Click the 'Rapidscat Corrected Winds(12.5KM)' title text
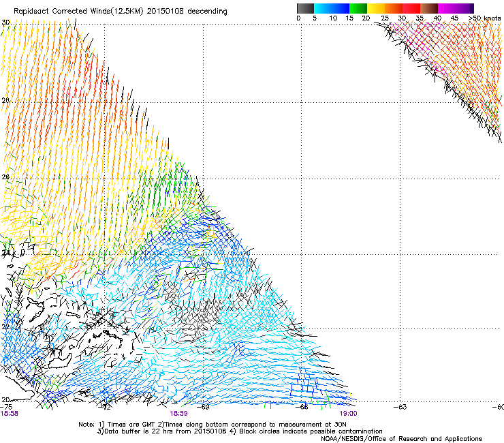This screenshot has width=504, height=443. pos(78,12)
